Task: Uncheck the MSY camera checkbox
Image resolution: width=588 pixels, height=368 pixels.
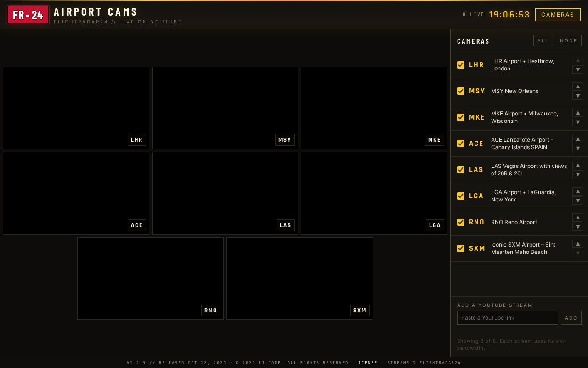Action: (461, 91)
